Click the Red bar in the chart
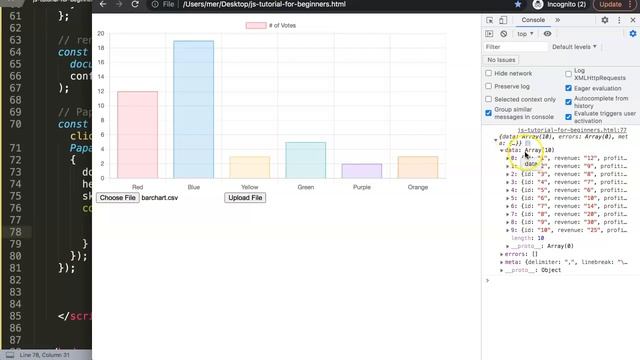Image resolution: width=640 pixels, height=360 pixels. point(138,135)
